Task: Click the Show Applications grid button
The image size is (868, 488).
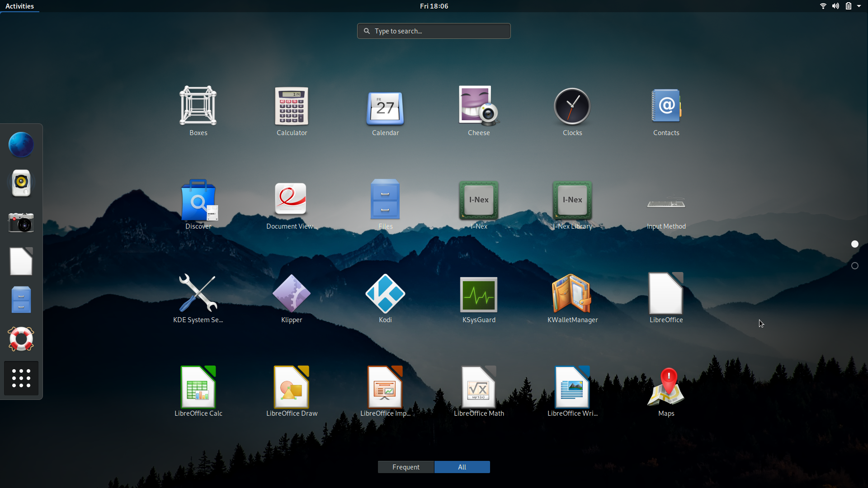Action: [x=21, y=378]
